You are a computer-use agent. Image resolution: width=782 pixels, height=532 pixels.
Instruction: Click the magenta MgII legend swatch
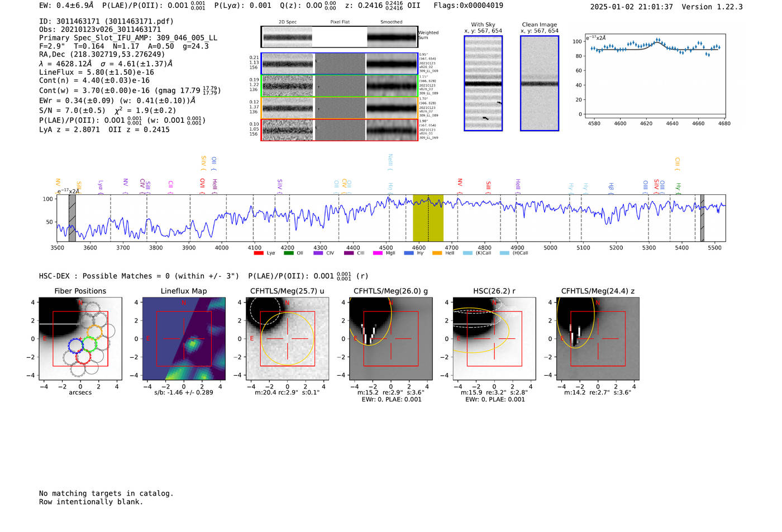[378, 253]
